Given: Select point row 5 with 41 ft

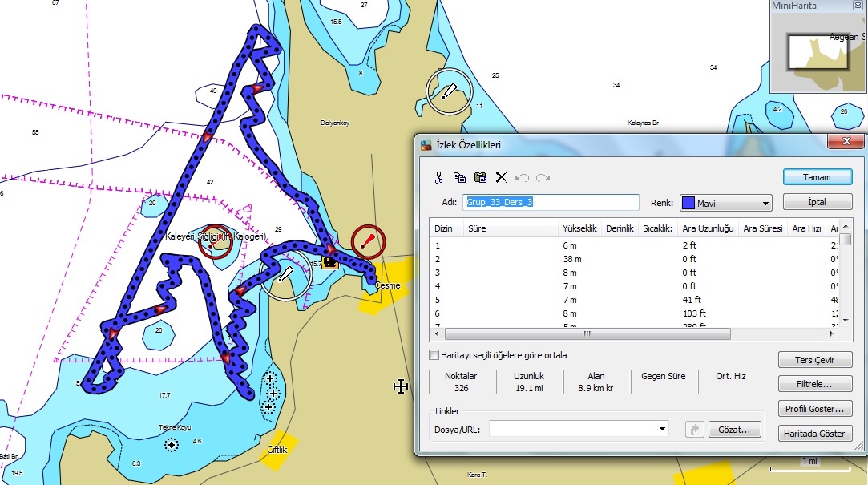Looking at the screenshot, I should (x=635, y=300).
